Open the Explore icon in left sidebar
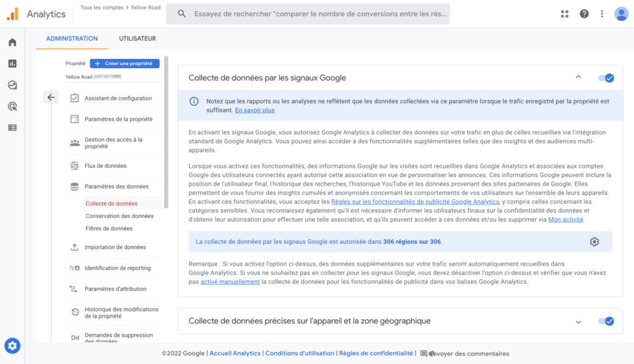 12,85
